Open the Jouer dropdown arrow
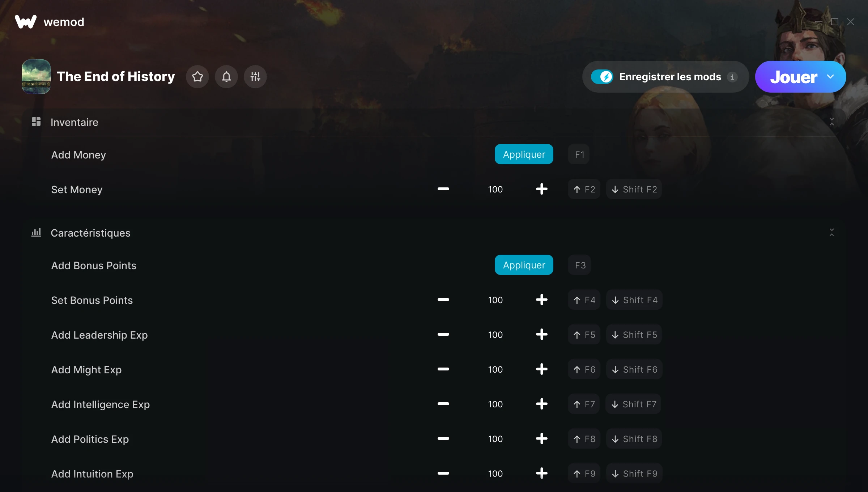 (x=830, y=77)
